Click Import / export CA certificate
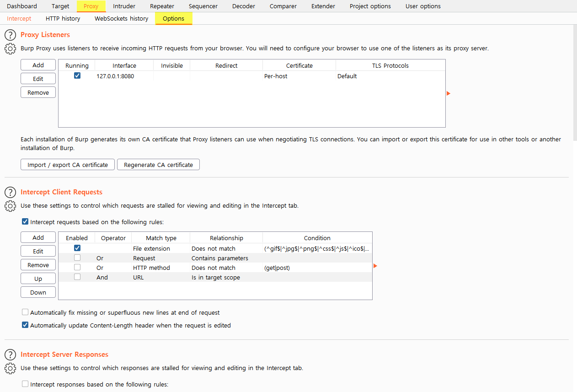577x392 pixels. [68, 165]
